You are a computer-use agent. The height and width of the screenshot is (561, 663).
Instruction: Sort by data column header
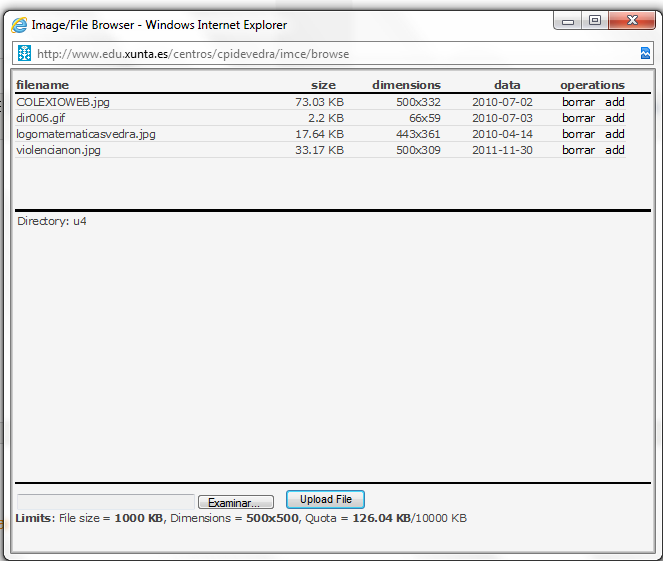[507, 85]
